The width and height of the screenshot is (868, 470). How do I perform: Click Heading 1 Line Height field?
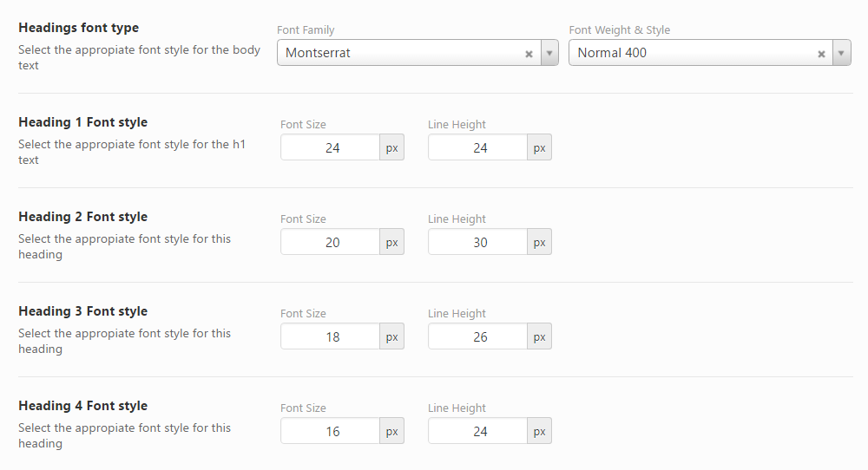[x=478, y=147]
